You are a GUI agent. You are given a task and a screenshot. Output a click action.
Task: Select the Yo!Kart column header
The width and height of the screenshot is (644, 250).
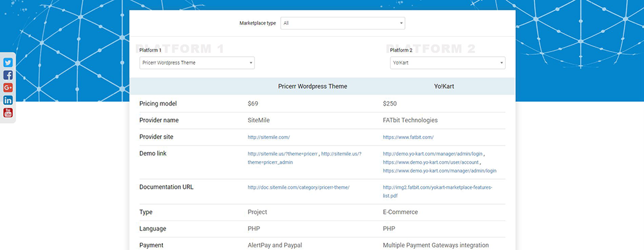tap(444, 86)
